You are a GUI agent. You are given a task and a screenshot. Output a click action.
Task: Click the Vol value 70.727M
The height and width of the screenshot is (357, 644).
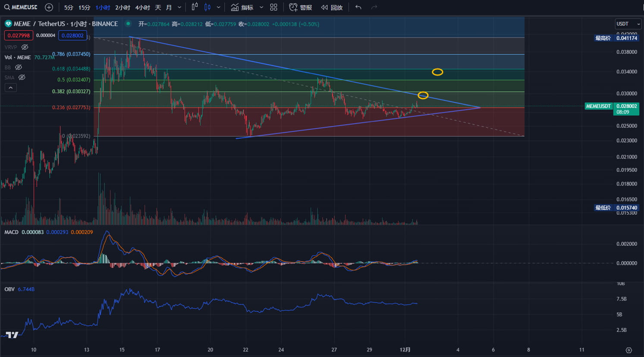point(44,57)
